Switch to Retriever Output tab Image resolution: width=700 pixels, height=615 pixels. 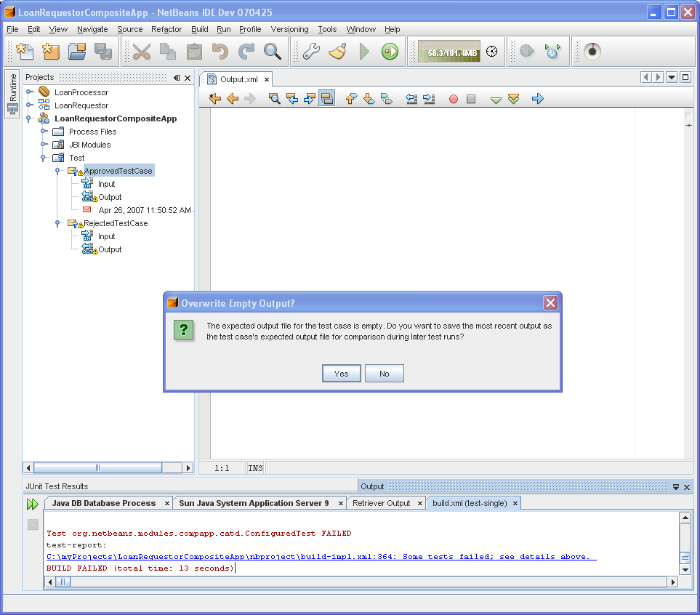point(381,503)
